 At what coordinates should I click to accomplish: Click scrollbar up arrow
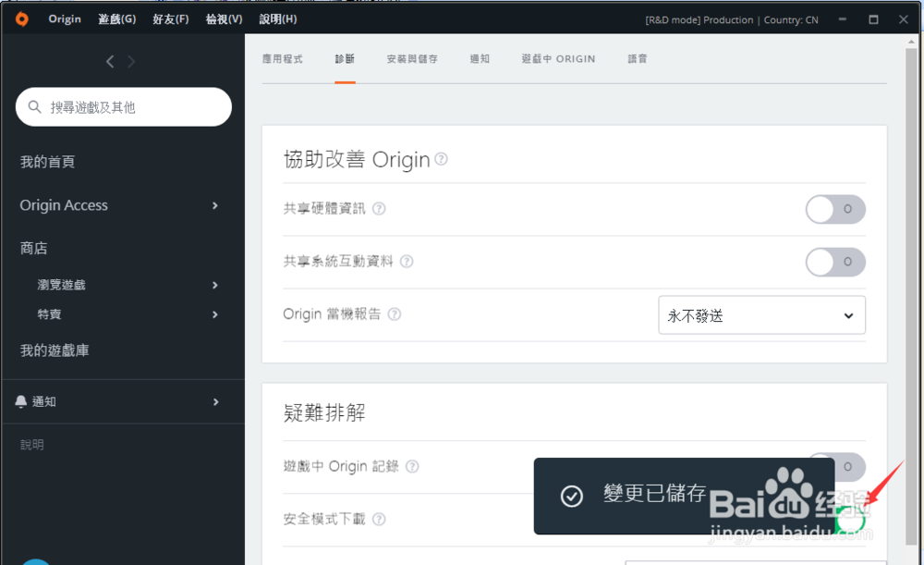tap(912, 42)
